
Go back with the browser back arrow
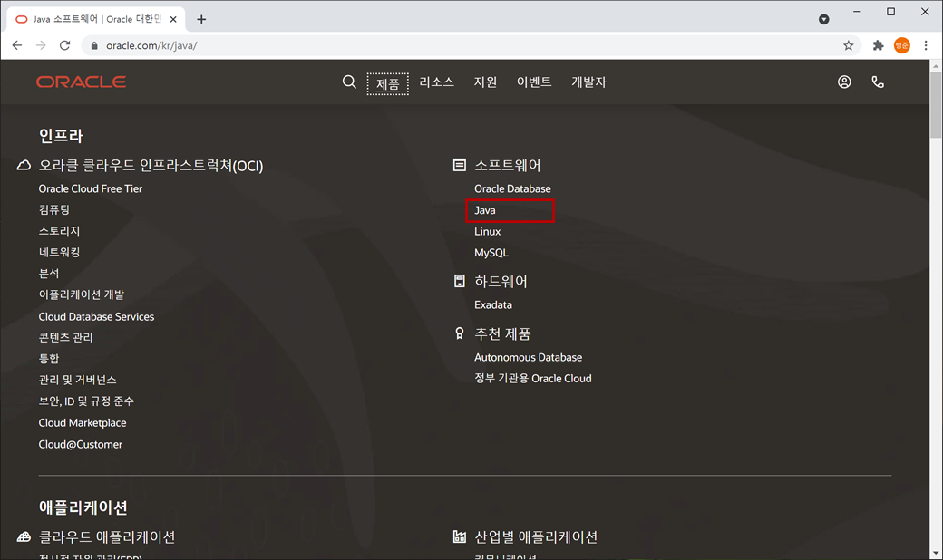(17, 45)
